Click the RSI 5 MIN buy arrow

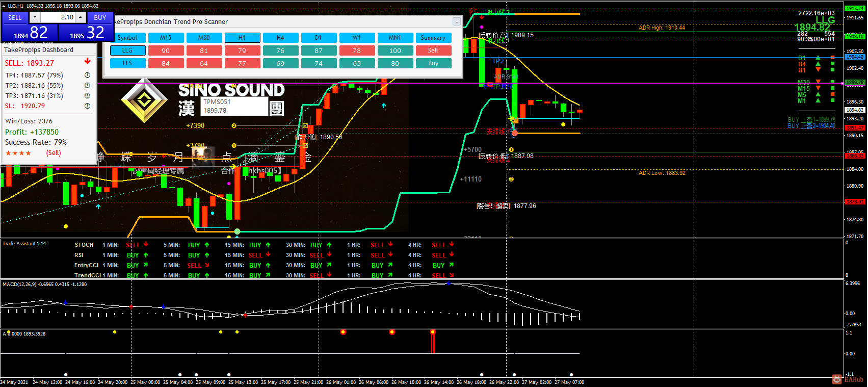click(x=207, y=255)
